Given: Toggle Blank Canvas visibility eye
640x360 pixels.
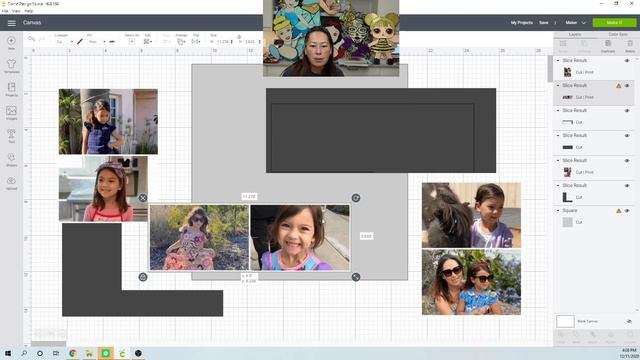Looking at the screenshot, I should (x=629, y=322).
